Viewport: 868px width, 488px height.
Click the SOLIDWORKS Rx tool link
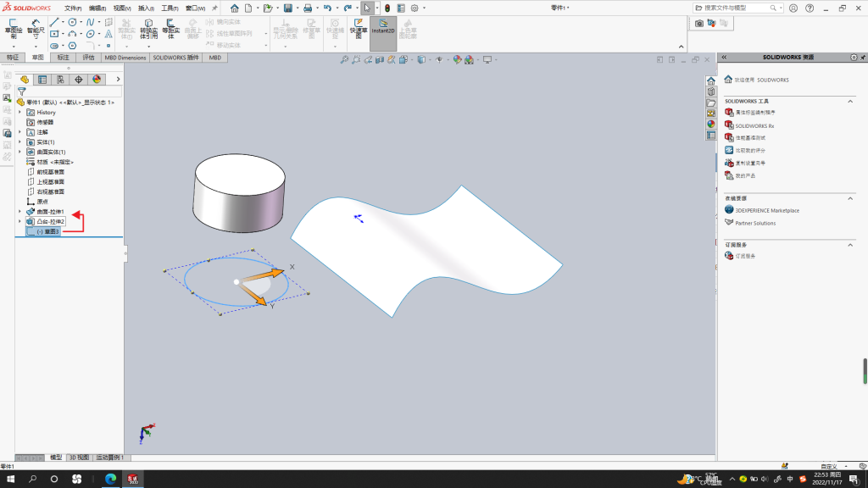(x=754, y=125)
